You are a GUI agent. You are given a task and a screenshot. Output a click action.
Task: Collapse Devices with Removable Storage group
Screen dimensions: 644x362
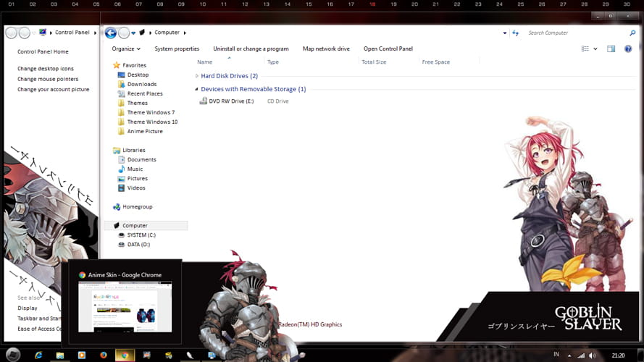(197, 89)
